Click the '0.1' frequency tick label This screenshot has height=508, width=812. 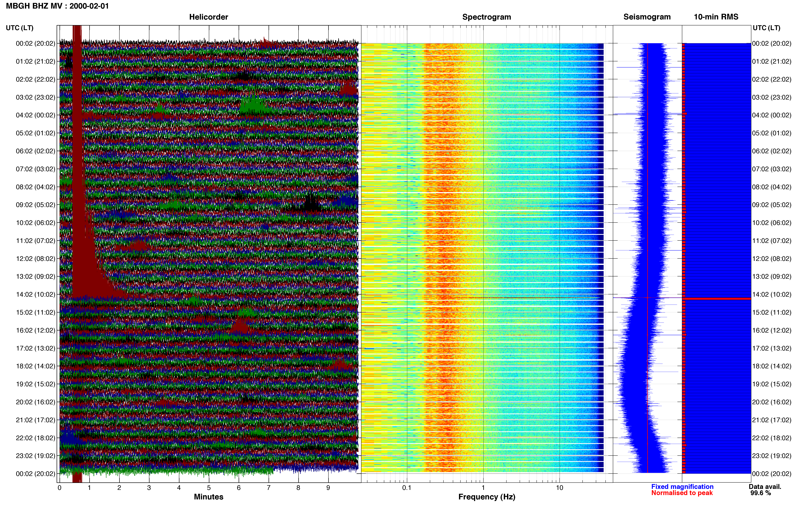point(407,488)
